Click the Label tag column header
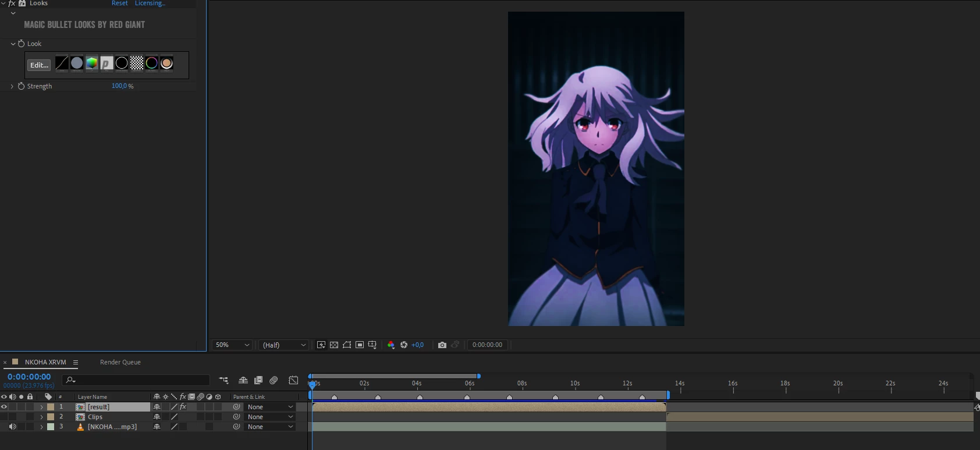This screenshot has height=450, width=980. point(48,397)
